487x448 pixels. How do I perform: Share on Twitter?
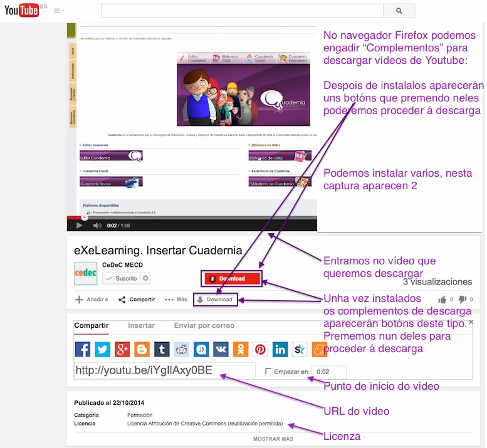pyautogui.click(x=103, y=349)
